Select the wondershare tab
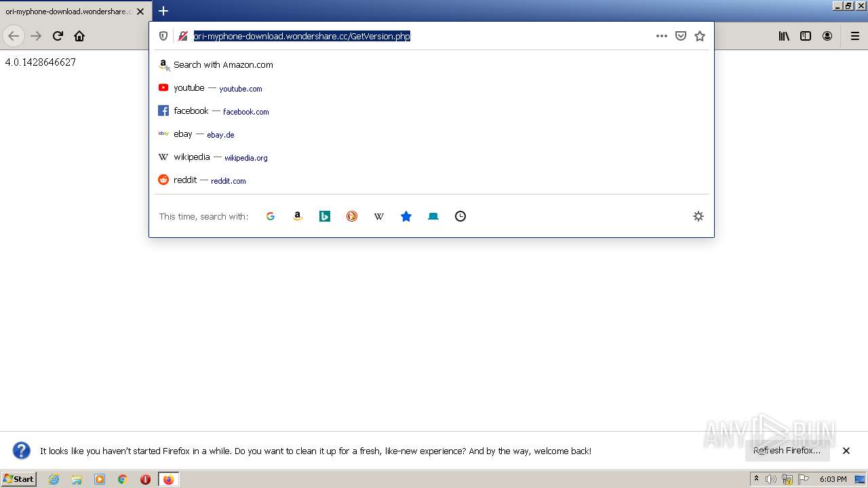Screen dimensions: 868x488 click(x=68, y=12)
